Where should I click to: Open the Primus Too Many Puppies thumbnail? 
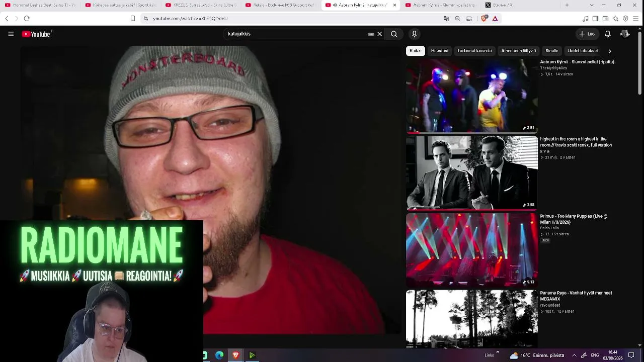point(472,250)
